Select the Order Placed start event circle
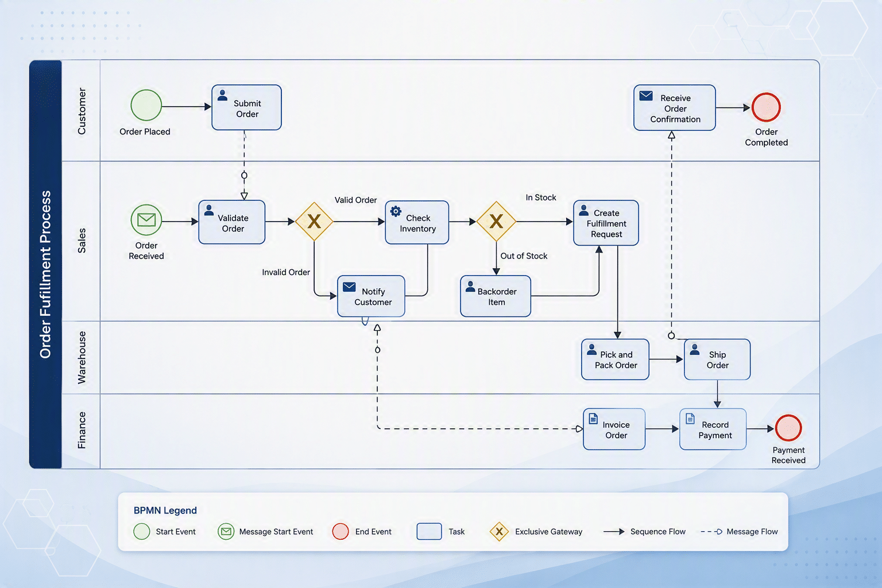The width and height of the screenshot is (882, 588). pyautogui.click(x=146, y=105)
